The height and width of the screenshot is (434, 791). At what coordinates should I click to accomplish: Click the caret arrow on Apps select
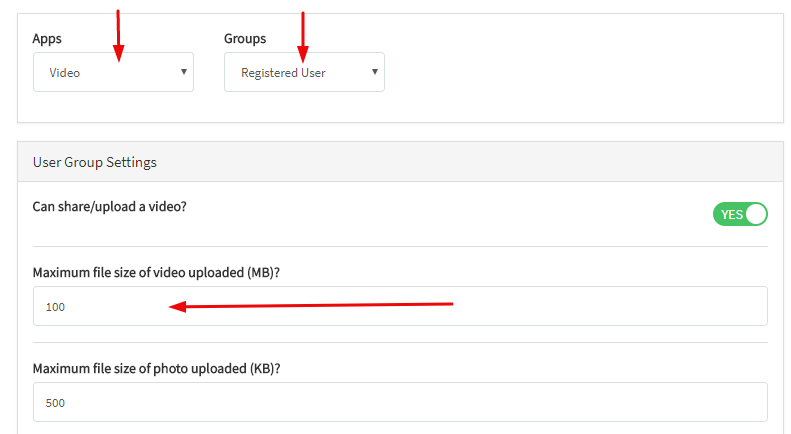click(x=184, y=72)
